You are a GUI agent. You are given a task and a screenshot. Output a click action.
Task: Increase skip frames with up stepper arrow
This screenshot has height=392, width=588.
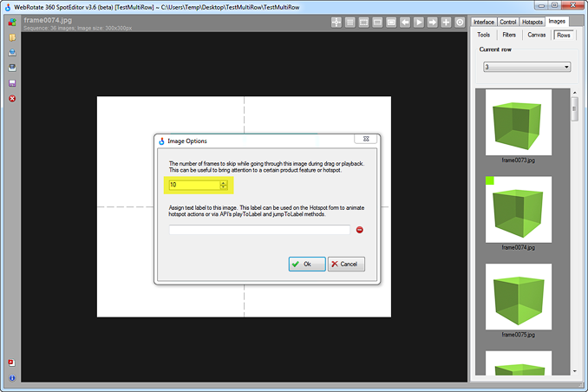coord(224,183)
